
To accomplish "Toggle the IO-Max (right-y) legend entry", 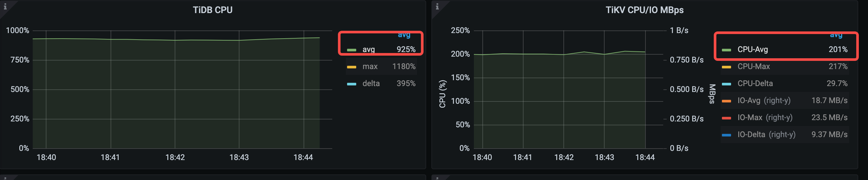I will click(x=764, y=117).
